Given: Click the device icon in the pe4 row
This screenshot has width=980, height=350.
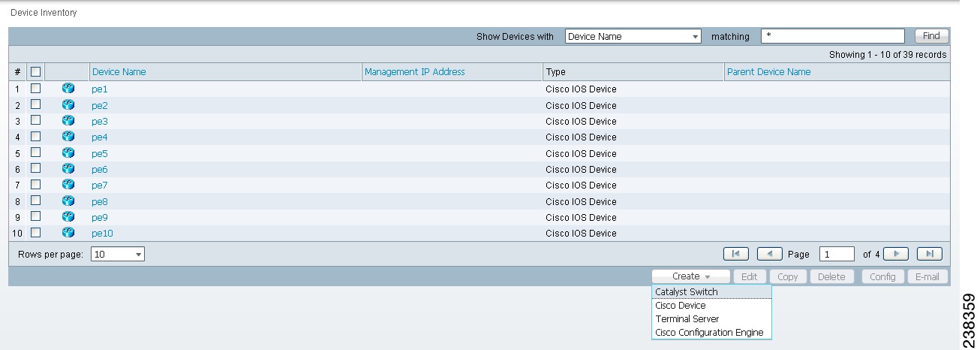Looking at the screenshot, I should [x=68, y=137].
